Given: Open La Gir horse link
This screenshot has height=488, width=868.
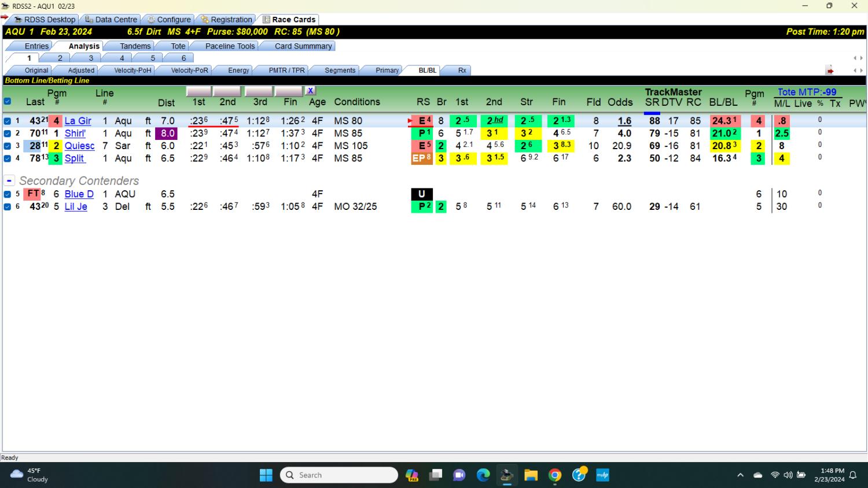Looking at the screenshot, I should point(78,121).
